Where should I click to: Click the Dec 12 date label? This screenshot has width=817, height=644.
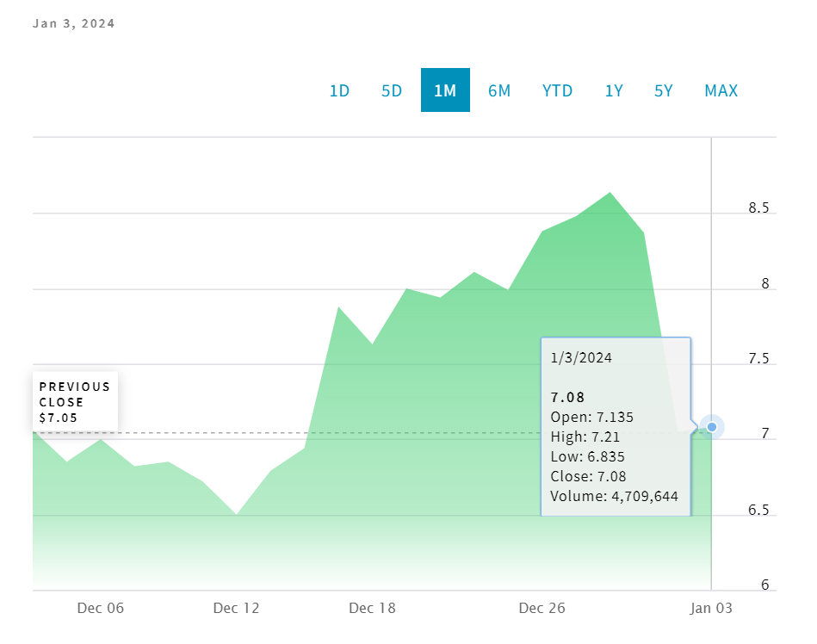[x=236, y=609]
